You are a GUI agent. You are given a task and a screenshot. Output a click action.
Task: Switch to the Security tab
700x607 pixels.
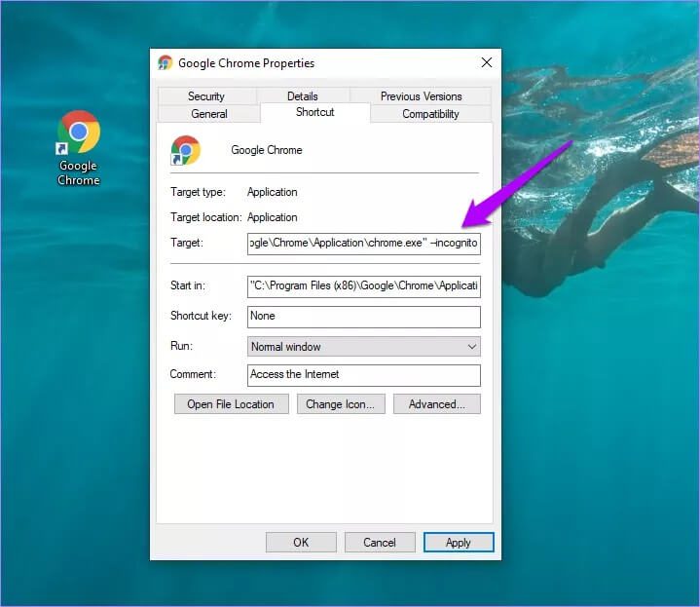pos(206,96)
